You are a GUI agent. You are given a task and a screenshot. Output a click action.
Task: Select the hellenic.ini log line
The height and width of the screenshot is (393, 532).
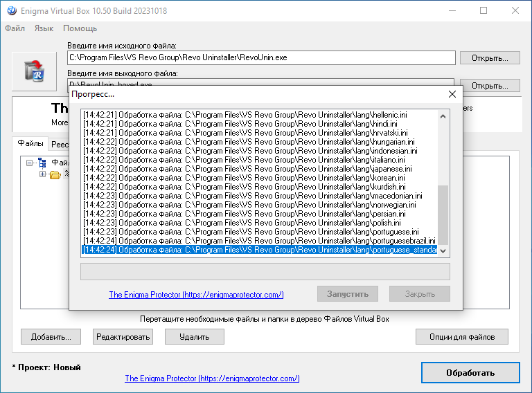[x=260, y=115]
